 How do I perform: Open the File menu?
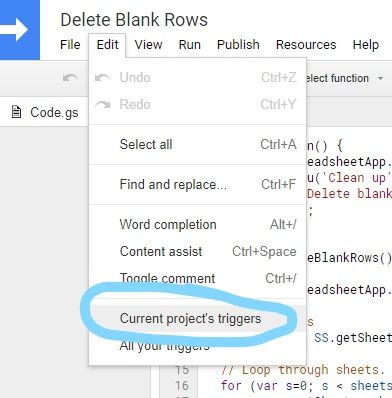70,45
